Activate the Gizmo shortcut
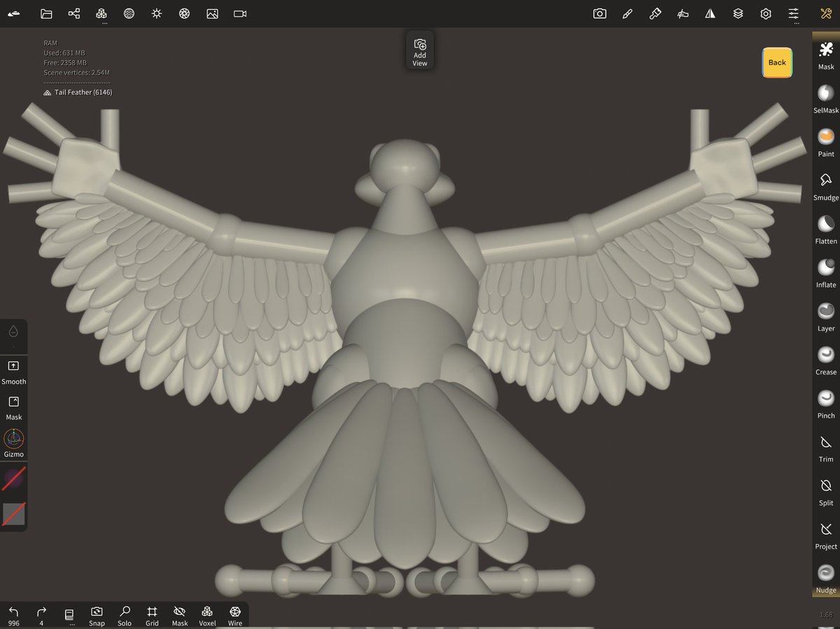840x629 pixels. coord(13,444)
